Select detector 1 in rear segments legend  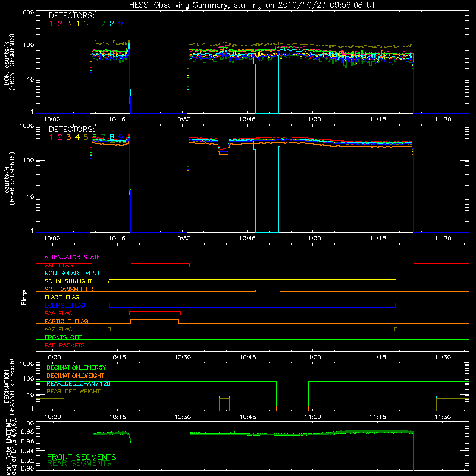pyautogui.click(x=51, y=137)
